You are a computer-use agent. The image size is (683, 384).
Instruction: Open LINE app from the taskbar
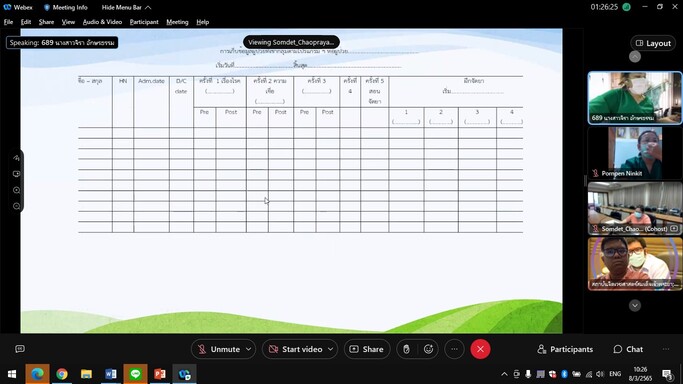(135, 374)
